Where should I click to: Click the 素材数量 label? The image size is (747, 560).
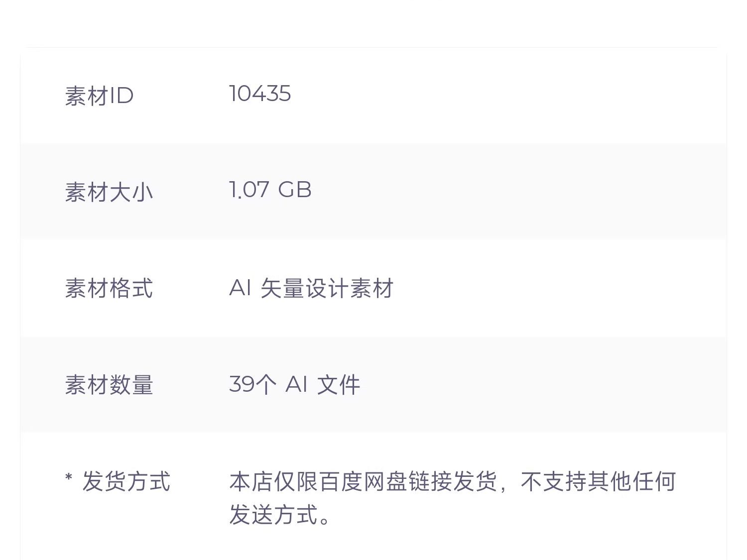point(109,385)
